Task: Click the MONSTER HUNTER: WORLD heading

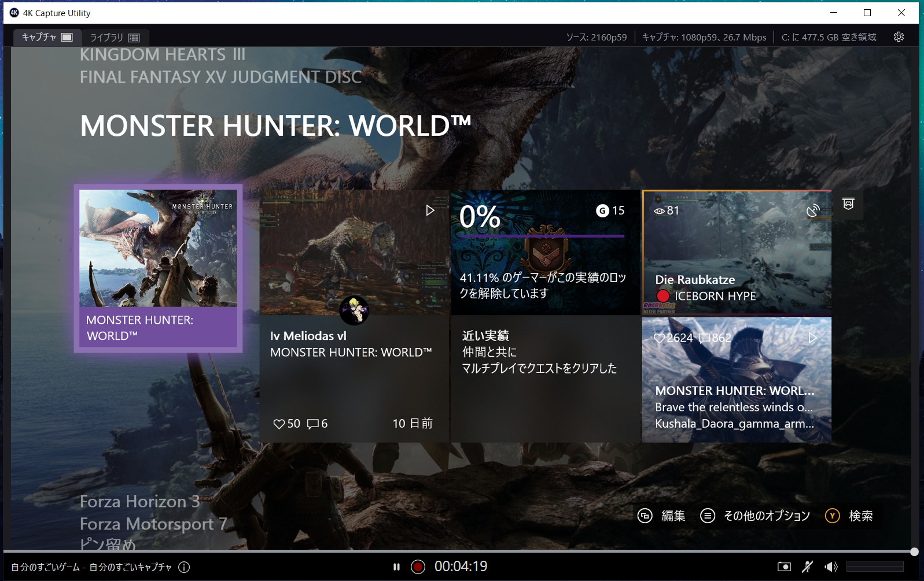Action: coord(275,126)
